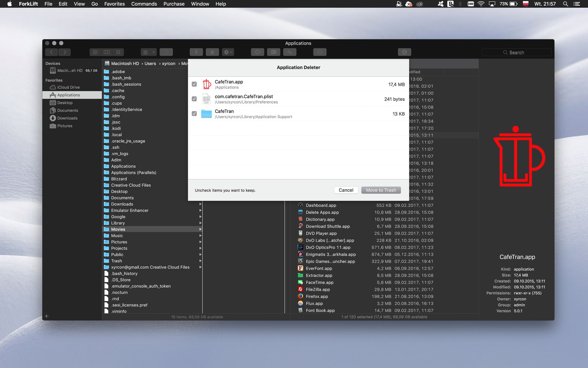The height and width of the screenshot is (368, 588).
Task: Open terminal from the toolbar icon
Action: click(x=273, y=52)
